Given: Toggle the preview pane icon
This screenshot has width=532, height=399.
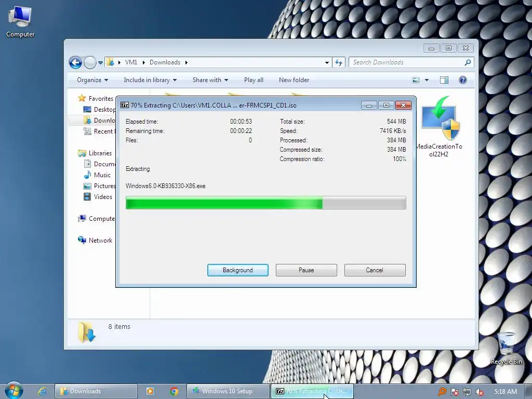Looking at the screenshot, I should click(x=444, y=80).
